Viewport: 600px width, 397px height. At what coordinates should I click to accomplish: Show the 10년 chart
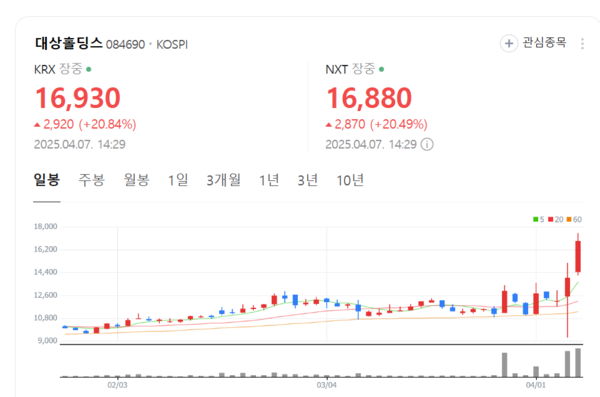(350, 180)
